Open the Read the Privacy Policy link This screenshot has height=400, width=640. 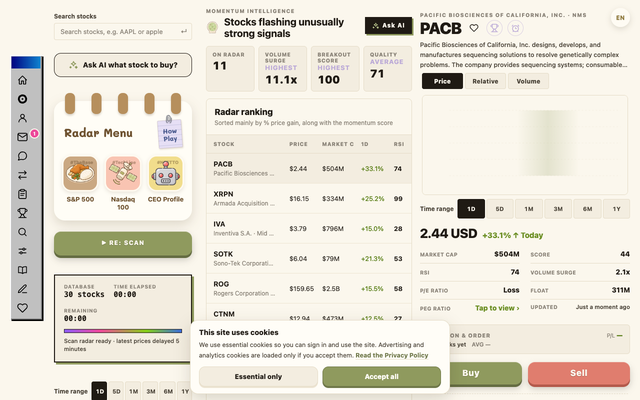click(x=391, y=356)
